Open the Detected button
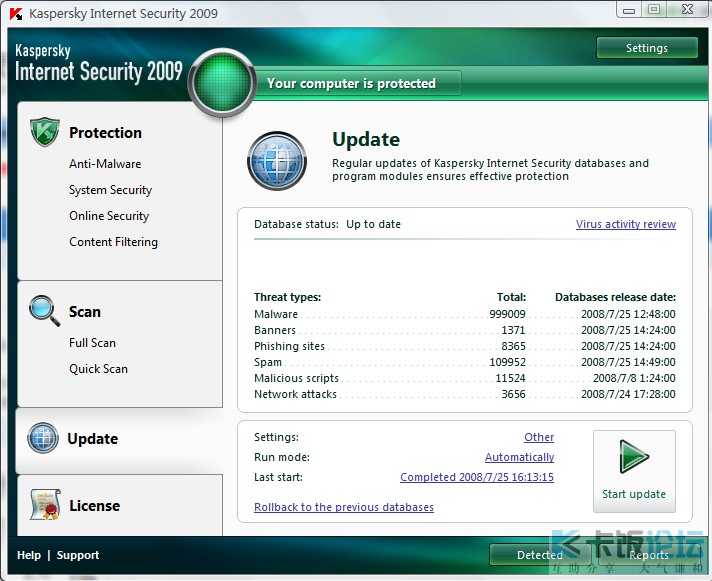712x581 pixels. [540, 555]
